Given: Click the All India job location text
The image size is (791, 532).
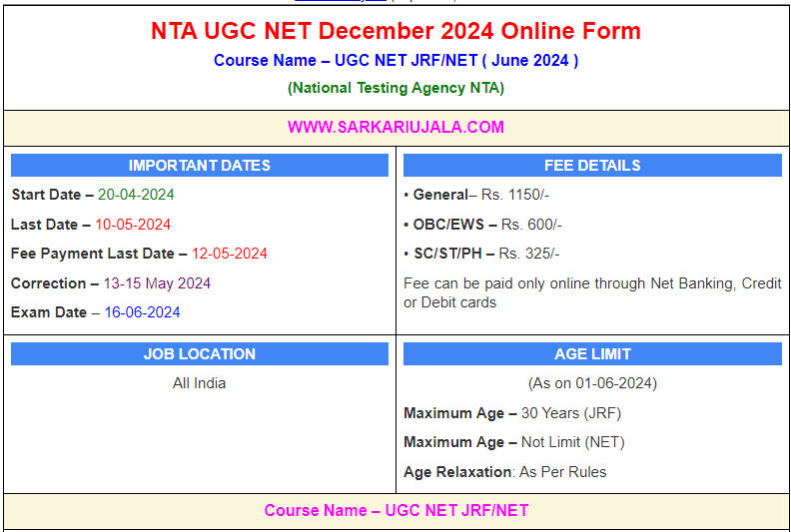Looking at the screenshot, I should tap(200, 383).
